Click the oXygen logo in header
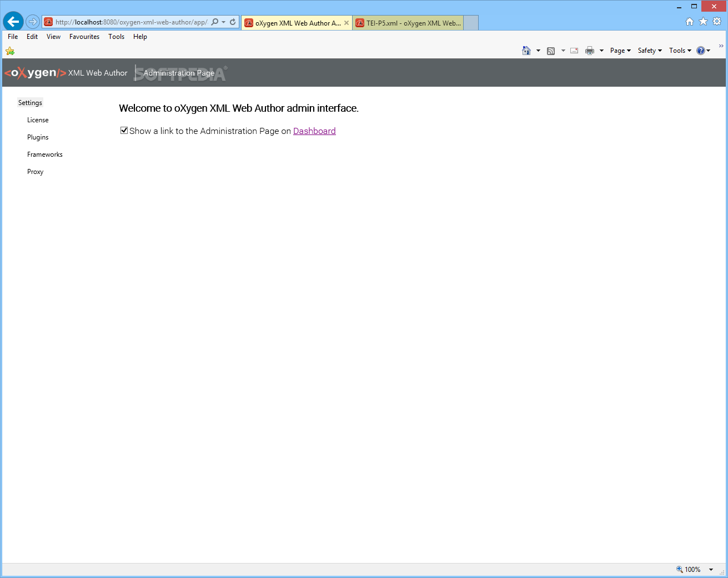728x578 pixels. [x=35, y=73]
